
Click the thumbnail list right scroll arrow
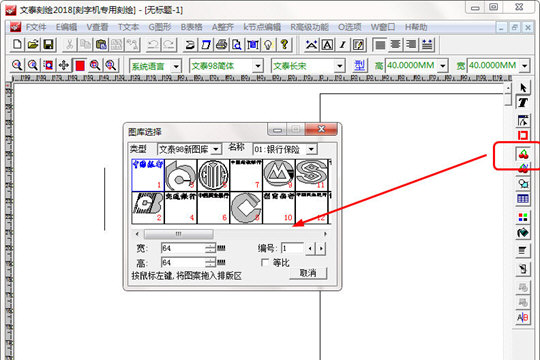click(x=325, y=234)
